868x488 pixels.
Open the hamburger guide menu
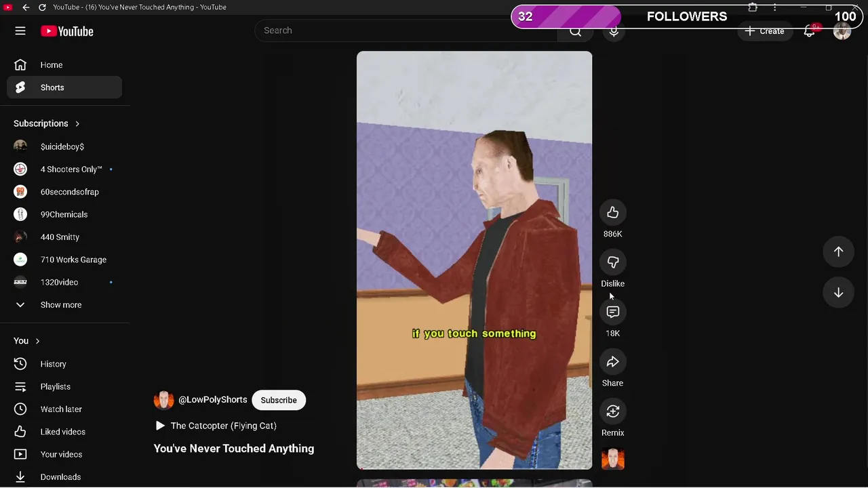tap(20, 31)
